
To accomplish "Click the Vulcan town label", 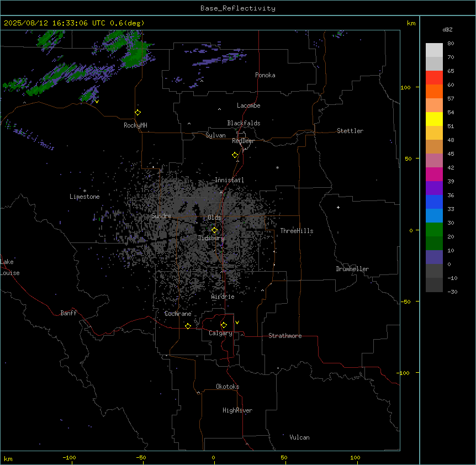I will [300, 437].
